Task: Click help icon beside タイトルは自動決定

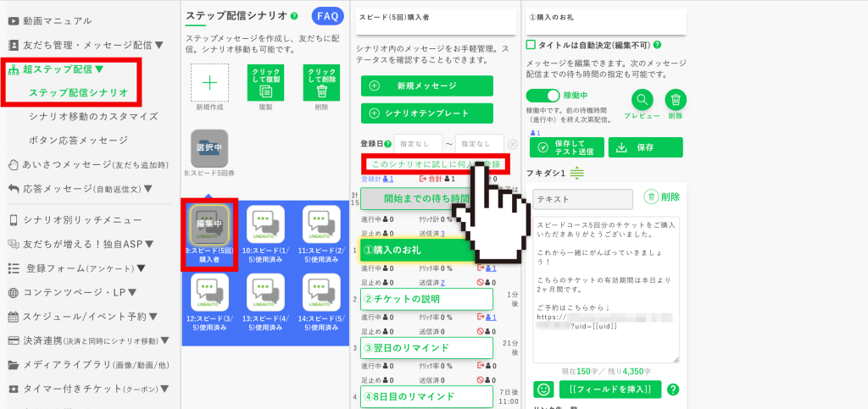Action: [658, 46]
